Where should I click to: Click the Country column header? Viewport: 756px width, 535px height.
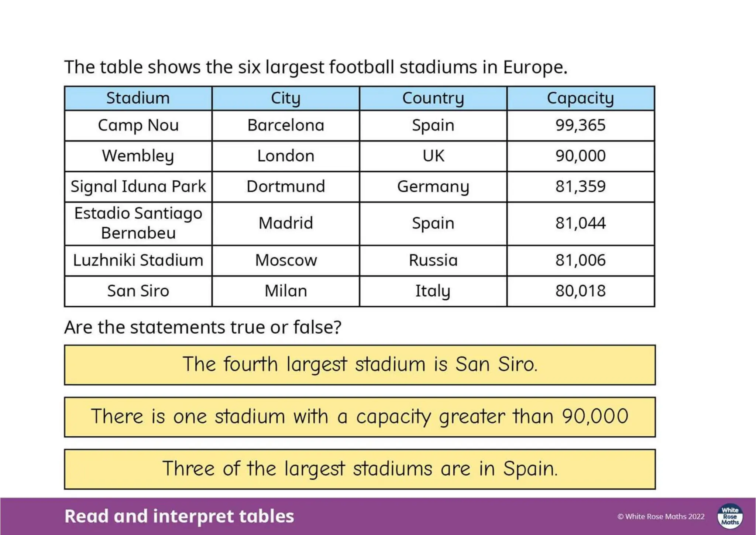(433, 98)
